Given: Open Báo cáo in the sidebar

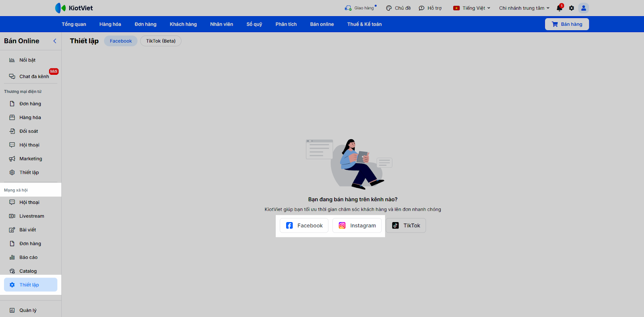Looking at the screenshot, I should pos(31,257).
